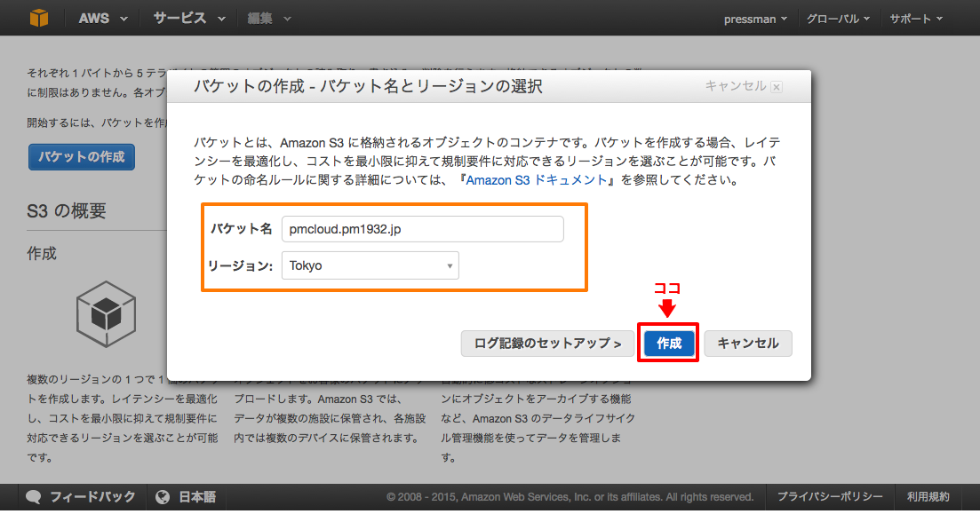Click the dialog's キャンセル button
The height and width of the screenshot is (514, 980).
(x=747, y=344)
